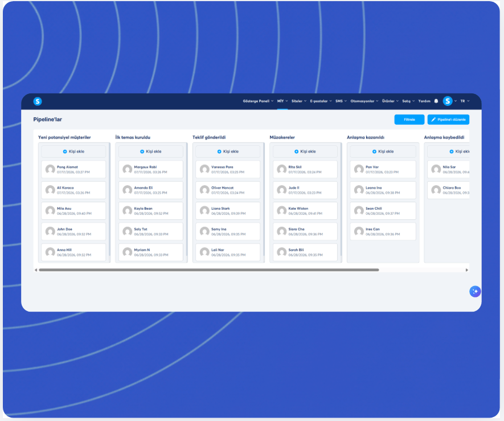This screenshot has width=504, height=421.
Task: Click Chiara Boo's avatar icon
Action: [436, 190]
